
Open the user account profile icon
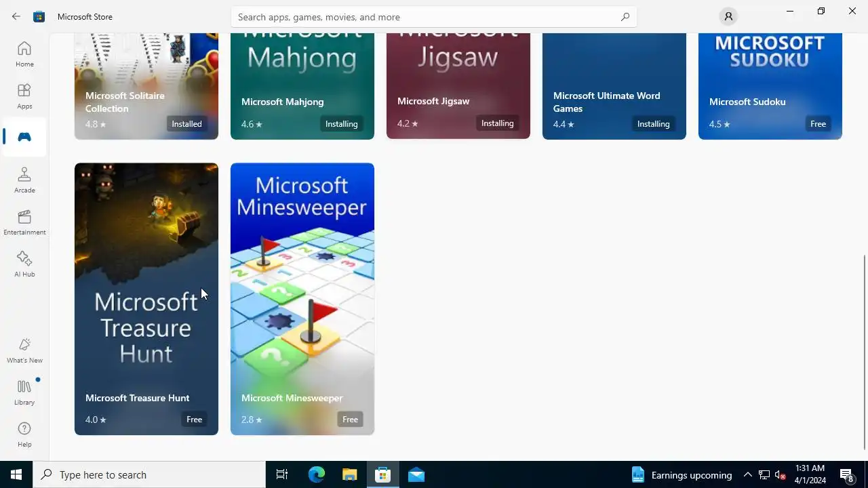pyautogui.click(x=728, y=16)
